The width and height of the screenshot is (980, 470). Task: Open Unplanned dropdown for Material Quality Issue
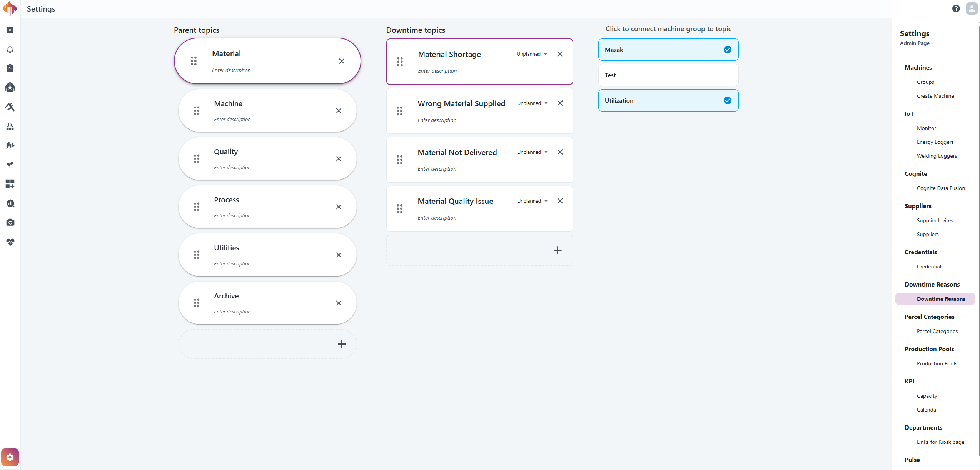click(x=532, y=201)
